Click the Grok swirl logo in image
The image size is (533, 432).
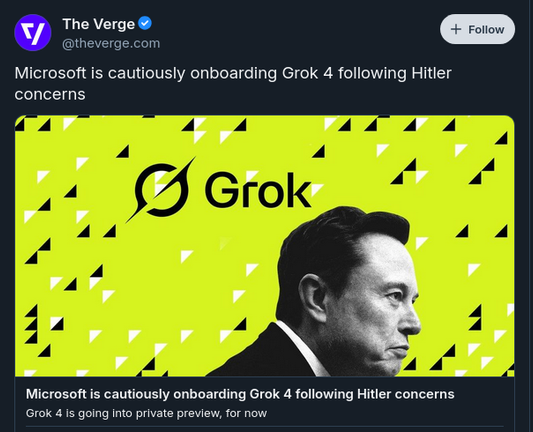pyautogui.click(x=161, y=190)
